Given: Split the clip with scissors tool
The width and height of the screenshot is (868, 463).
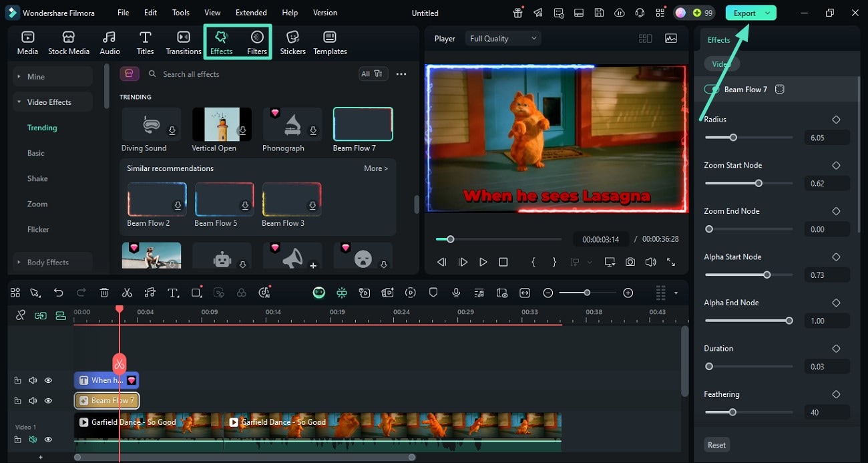Looking at the screenshot, I should [127, 293].
